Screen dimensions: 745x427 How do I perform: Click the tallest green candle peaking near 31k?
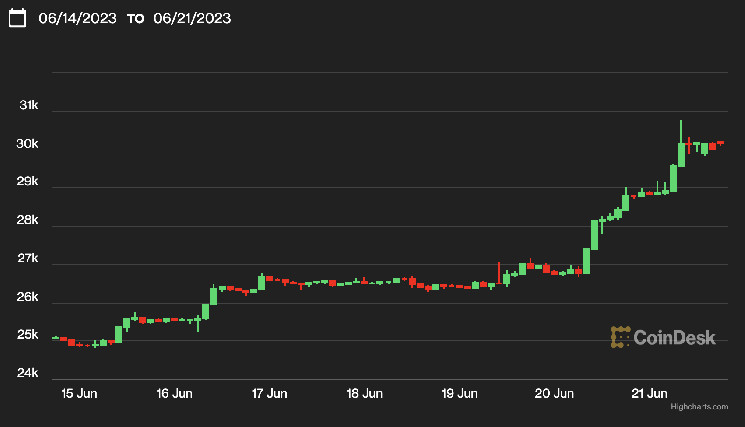click(x=681, y=152)
